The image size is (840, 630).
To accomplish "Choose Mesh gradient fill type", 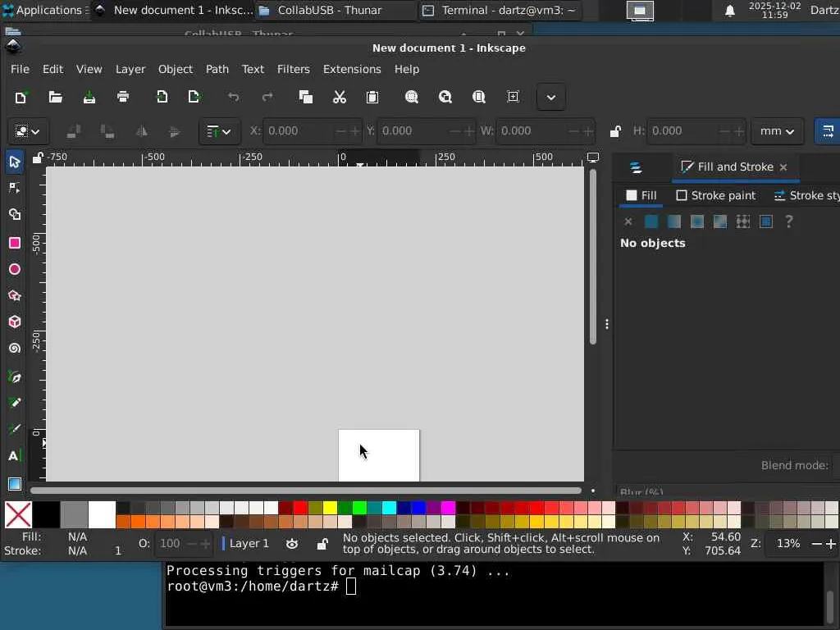I will point(720,221).
